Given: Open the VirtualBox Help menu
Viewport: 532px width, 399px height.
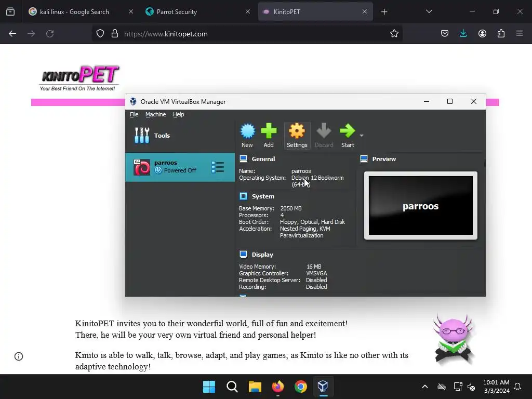Looking at the screenshot, I should coord(179,114).
